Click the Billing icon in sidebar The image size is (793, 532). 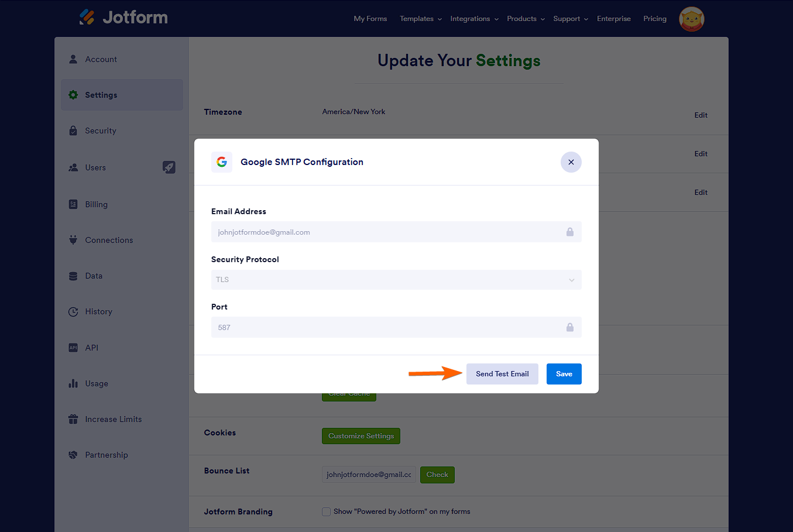73,204
